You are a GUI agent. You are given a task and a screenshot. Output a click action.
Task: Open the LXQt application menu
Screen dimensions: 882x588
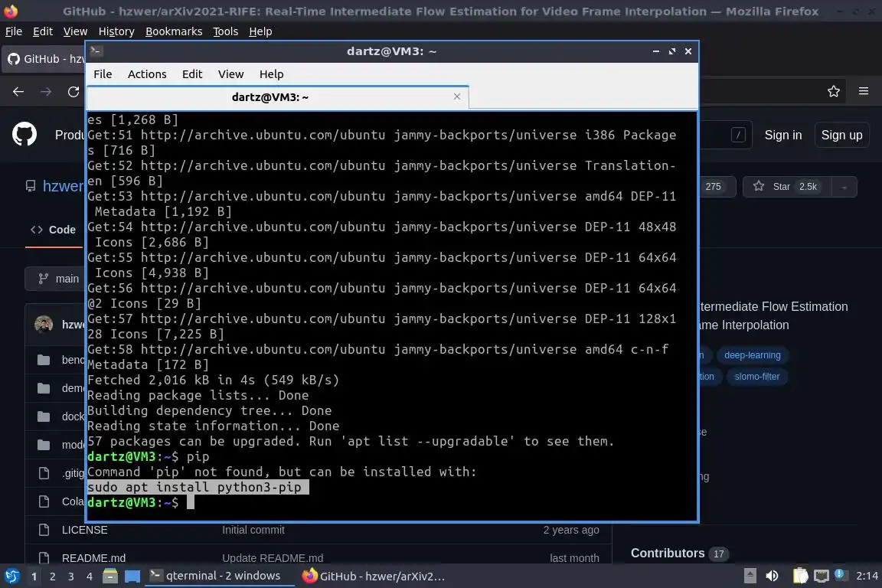[11, 577]
